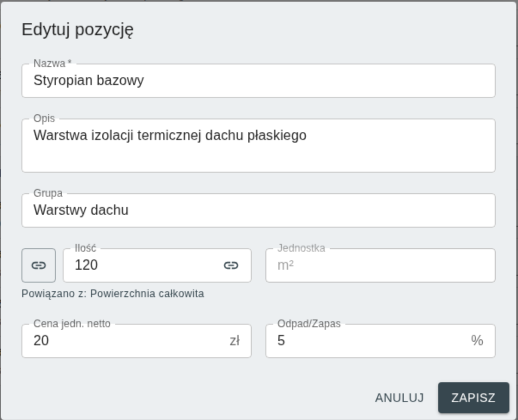Click the chain link icon left of Ilość
Viewport: 518px width, 420px height.
pos(39,265)
